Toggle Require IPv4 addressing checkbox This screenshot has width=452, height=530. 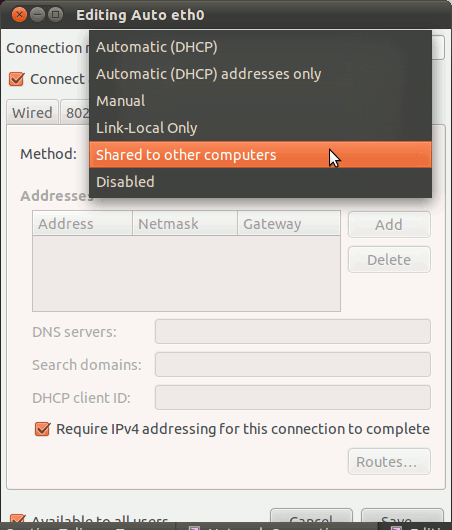tap(42, 429)
